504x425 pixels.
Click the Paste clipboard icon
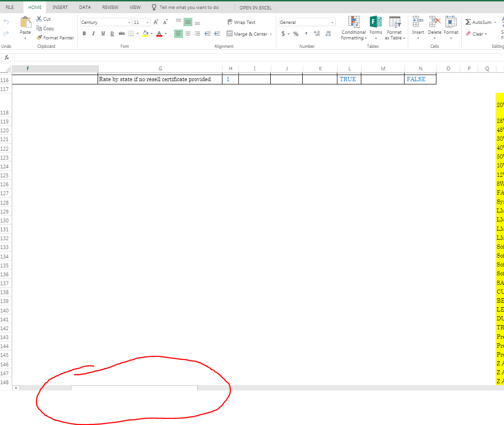pyautogui.click(x=25, y=22)
